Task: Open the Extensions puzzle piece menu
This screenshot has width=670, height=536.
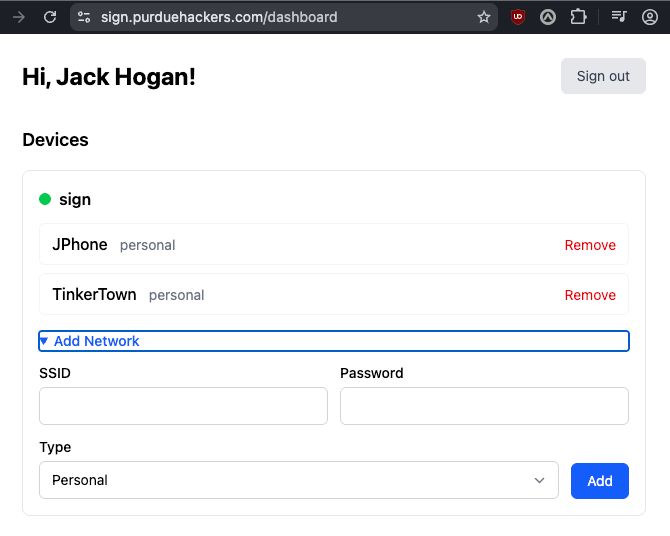Action: (x=578, y=17)
